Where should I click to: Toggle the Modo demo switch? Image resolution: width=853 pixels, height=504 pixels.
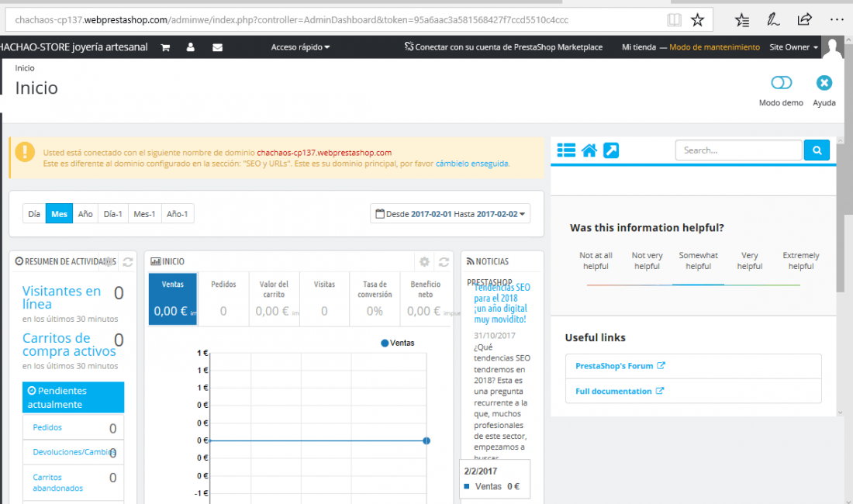781,83
